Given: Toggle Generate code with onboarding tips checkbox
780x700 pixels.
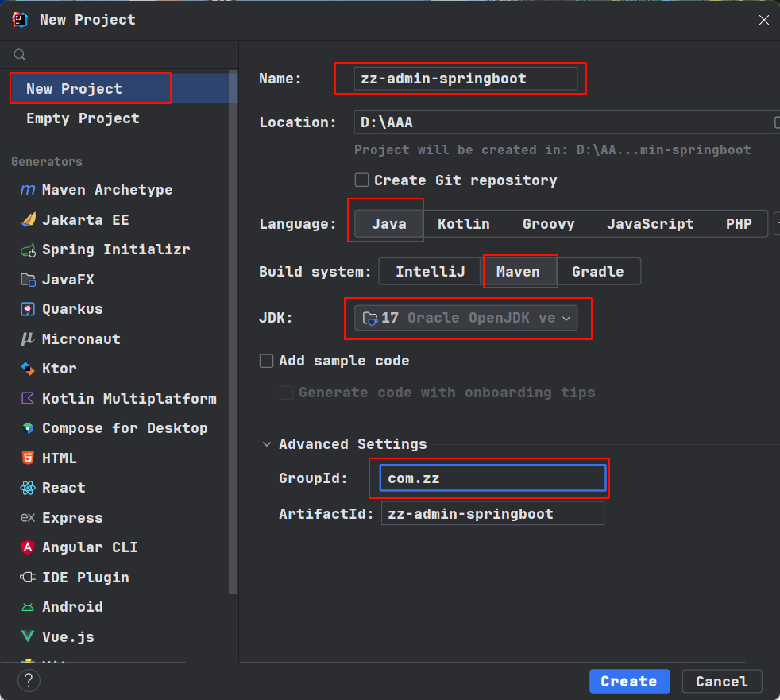Looking at the screenshot, I should tap(286, 393).
